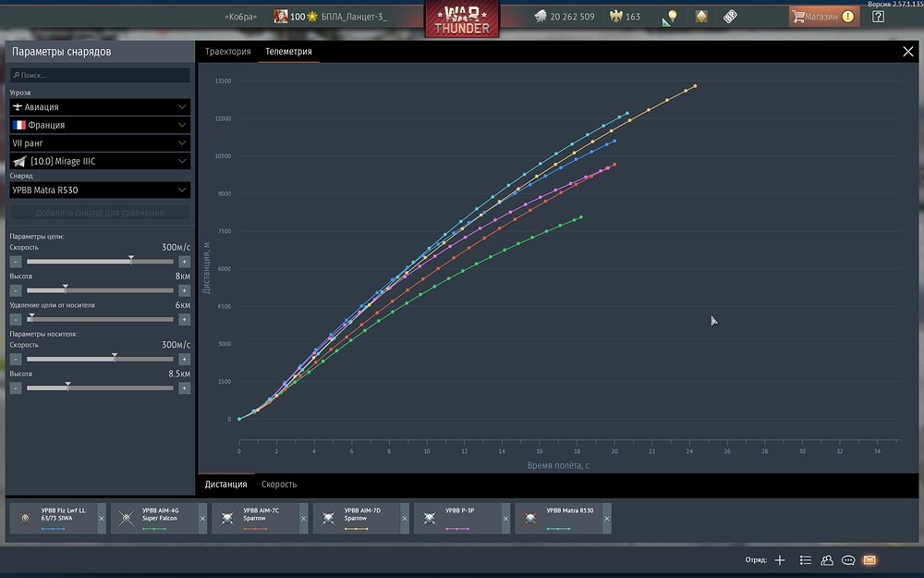Image resolution: width=924 pixels, height=578 pixels.
Task: Expand the Франция country dropdown
Action: [x=100, y=125]
